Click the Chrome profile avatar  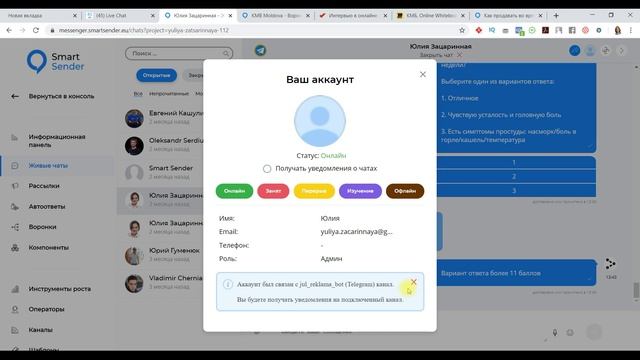pyautogui.click(x=618, y=30)
